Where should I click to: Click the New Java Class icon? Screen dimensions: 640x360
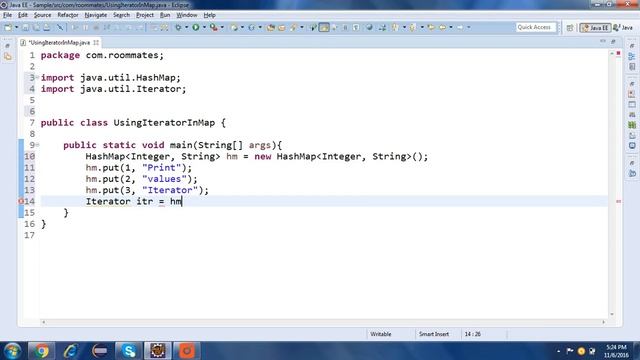pyautogui.click(x=251, y=27)
